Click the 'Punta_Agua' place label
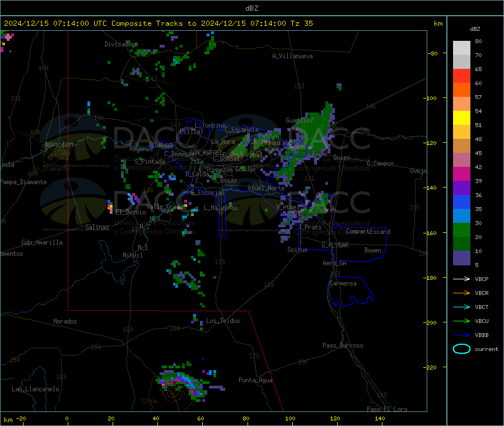Image resolution: width=504 pixels, height=426 pixels. (x=255, y=380)
